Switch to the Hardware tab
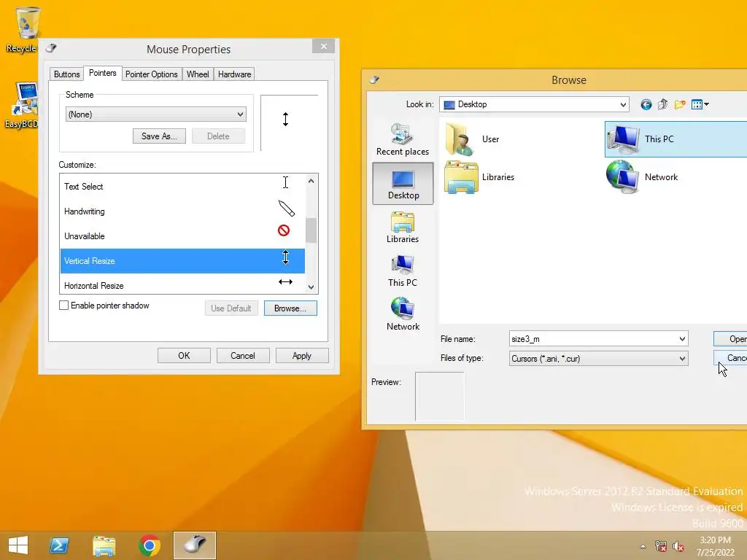This screenshot has width=747, height=560. point(234,74)
